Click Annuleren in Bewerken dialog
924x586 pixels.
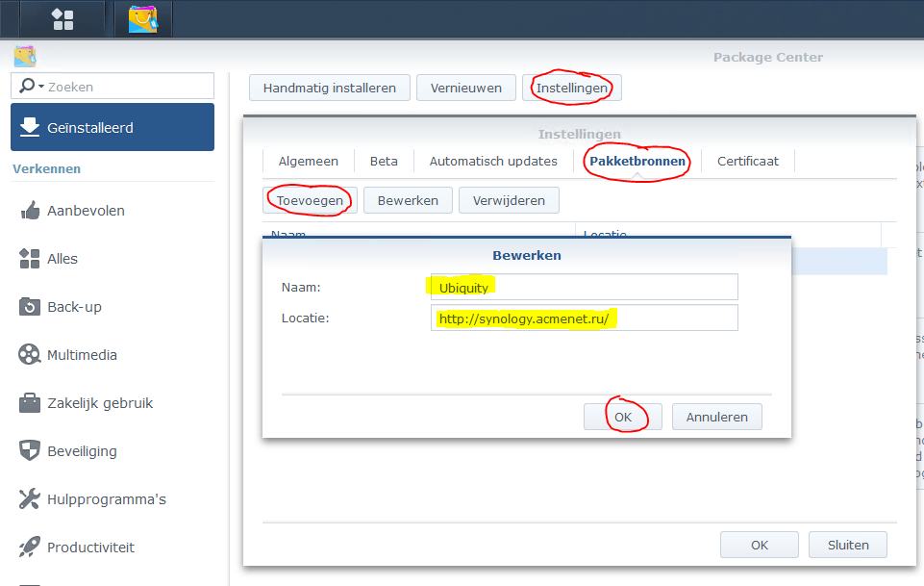[x=716, y=417]
